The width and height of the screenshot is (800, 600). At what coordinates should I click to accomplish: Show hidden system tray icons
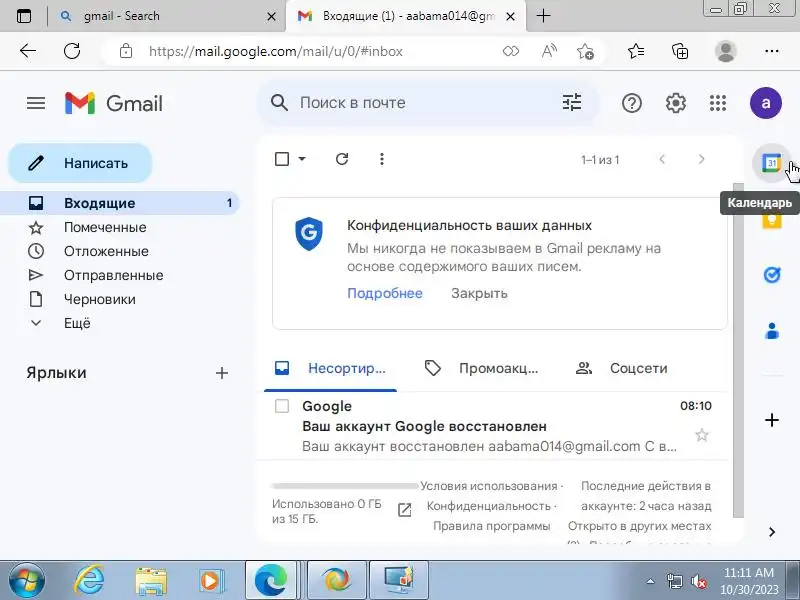651,581
